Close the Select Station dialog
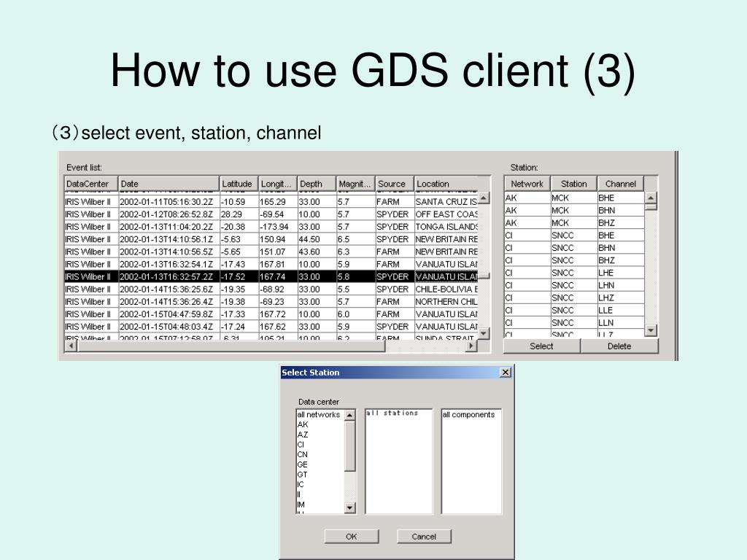 (x=506, y=372)
